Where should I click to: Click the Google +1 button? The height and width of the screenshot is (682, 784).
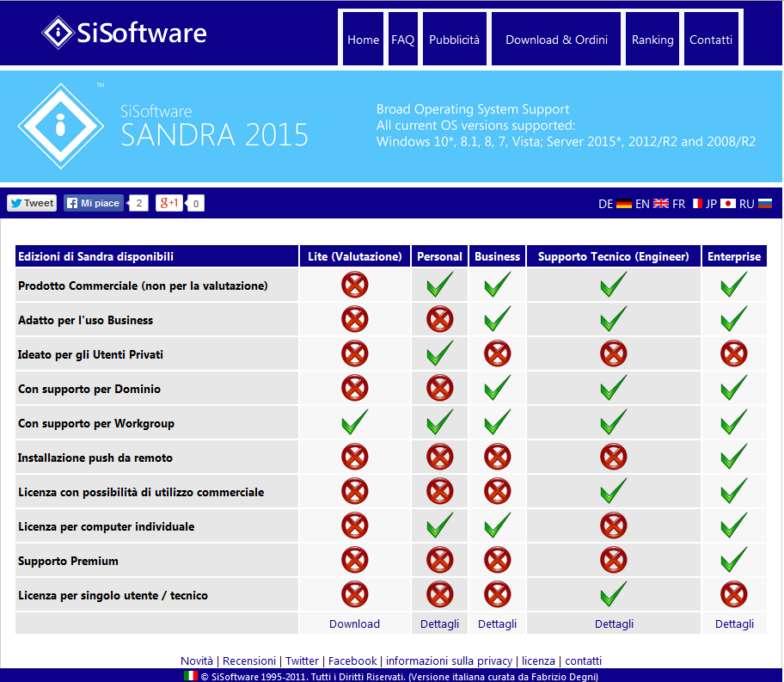[169, 203]
